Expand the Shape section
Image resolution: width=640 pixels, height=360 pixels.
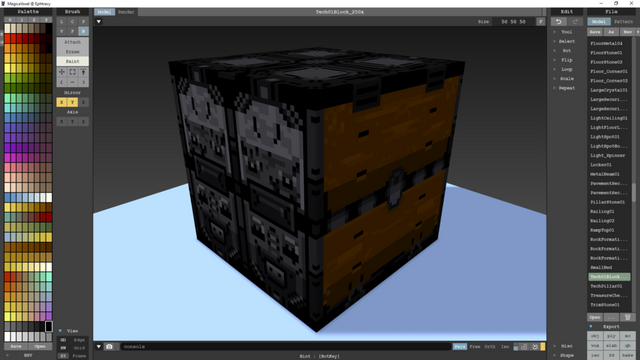tap(567, 355)
